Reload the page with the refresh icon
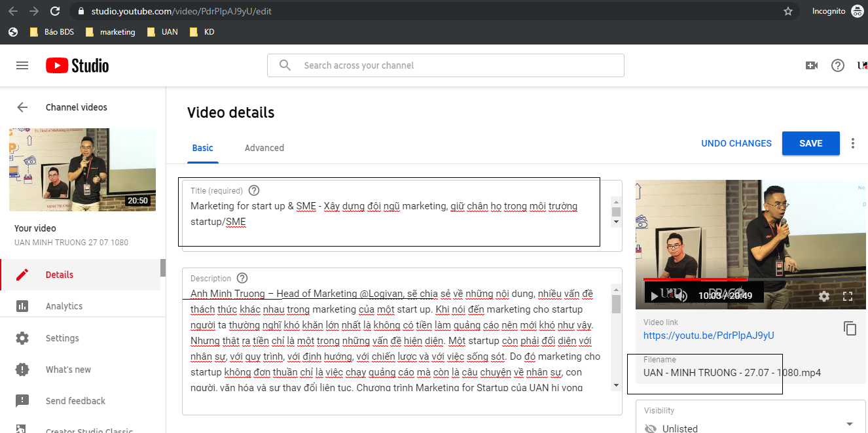The width and height of the screenshot is (868, 433). [55, 11]
